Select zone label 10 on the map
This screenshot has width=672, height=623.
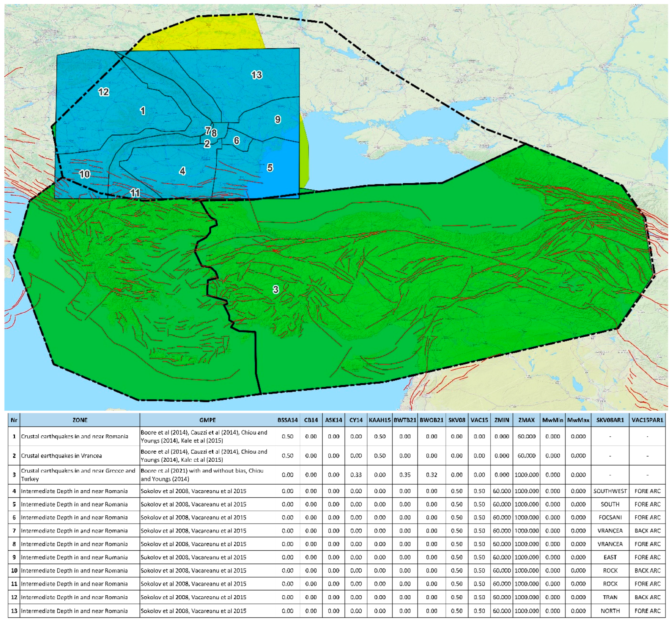84,174
